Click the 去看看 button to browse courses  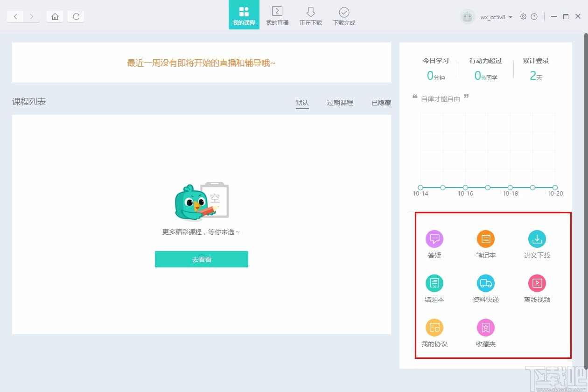coord(201,259)
